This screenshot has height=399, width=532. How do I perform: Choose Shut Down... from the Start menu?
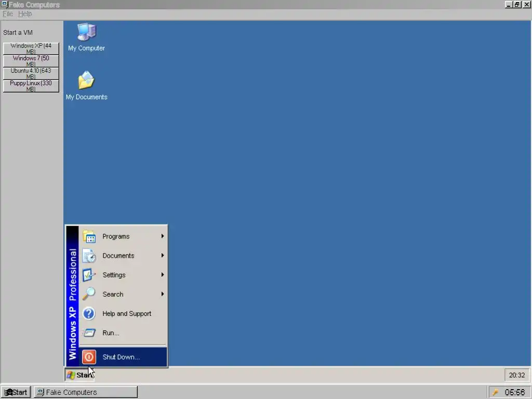[x=123, y=357]
